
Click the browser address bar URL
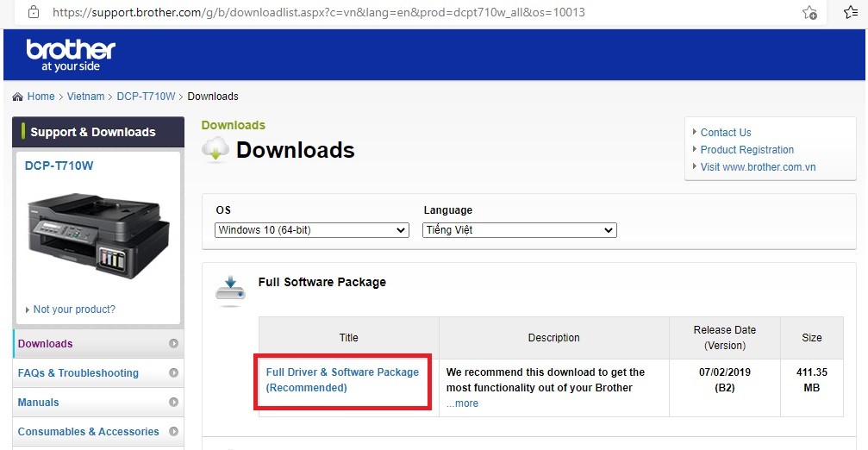[x=319, y=12]
